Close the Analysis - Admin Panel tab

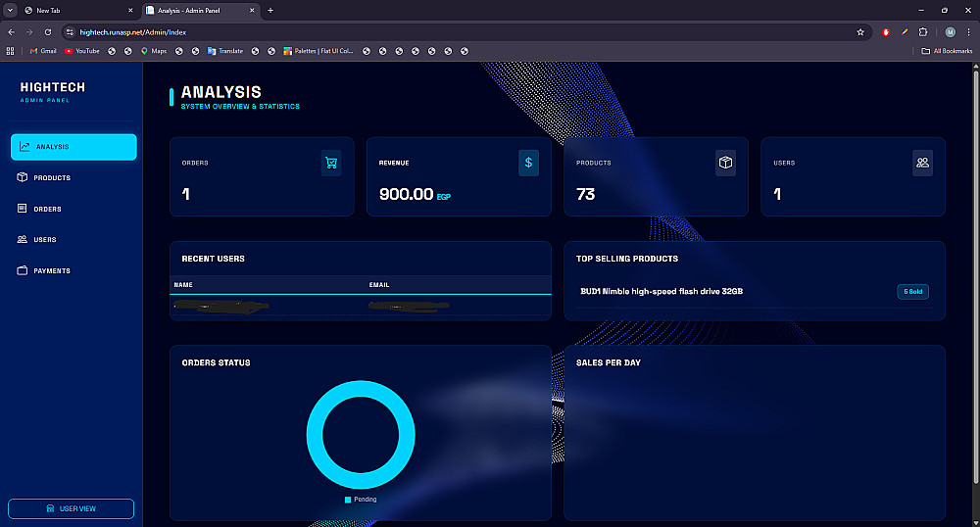252,10
